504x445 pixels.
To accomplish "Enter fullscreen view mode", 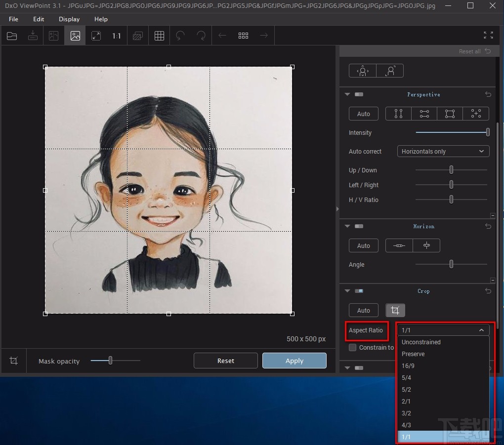I will point(488,35).
